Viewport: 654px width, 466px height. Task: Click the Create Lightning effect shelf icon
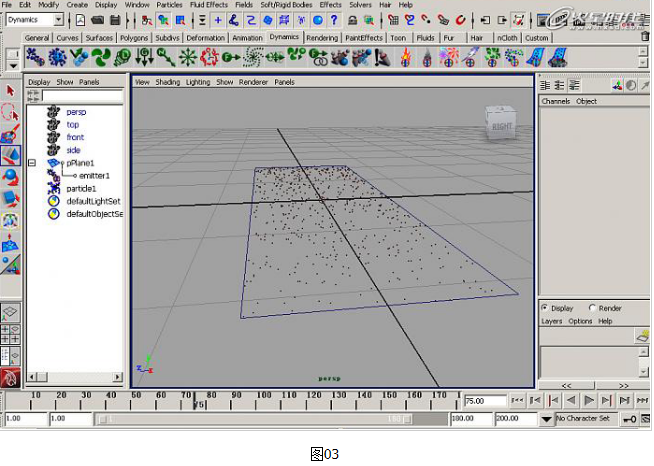coord(470,57)
